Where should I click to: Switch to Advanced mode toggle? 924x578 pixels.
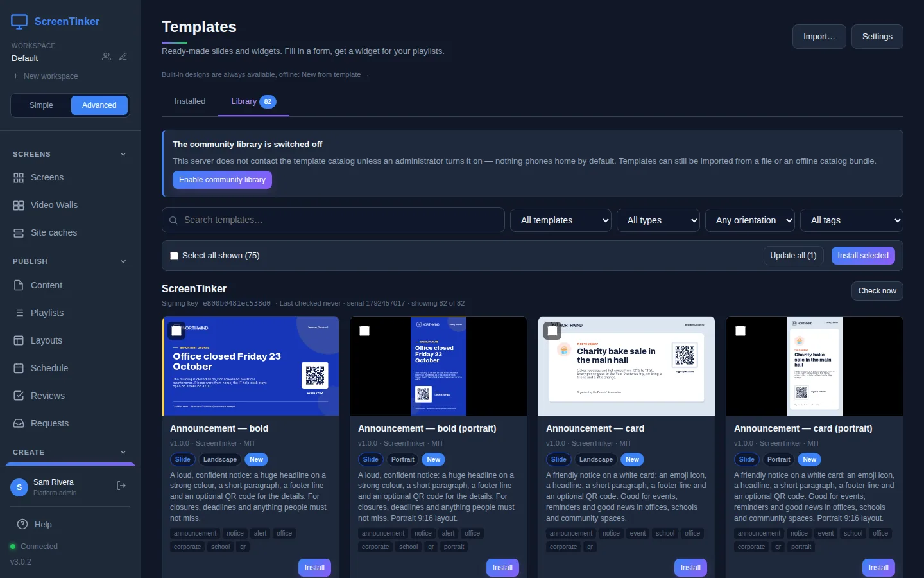pyautogui.click(x=99, y=105)
